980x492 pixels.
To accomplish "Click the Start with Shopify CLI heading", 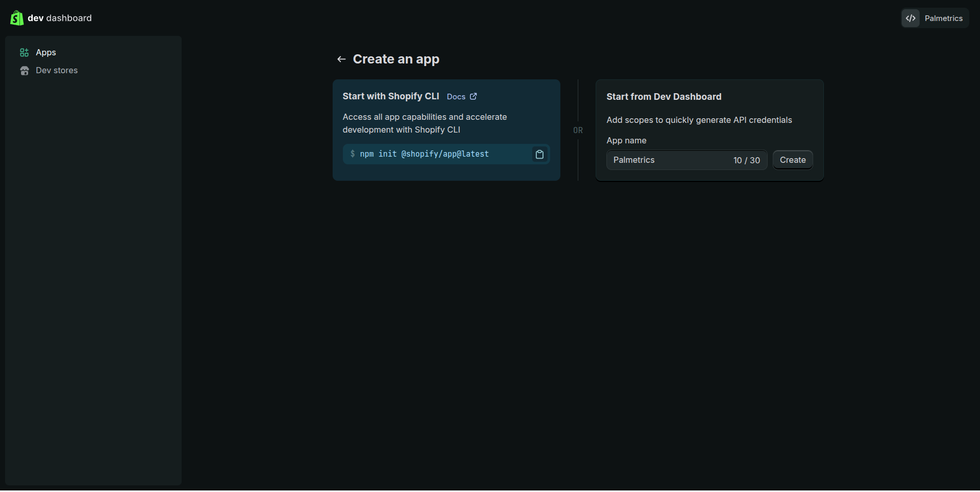I will [390, 96].
